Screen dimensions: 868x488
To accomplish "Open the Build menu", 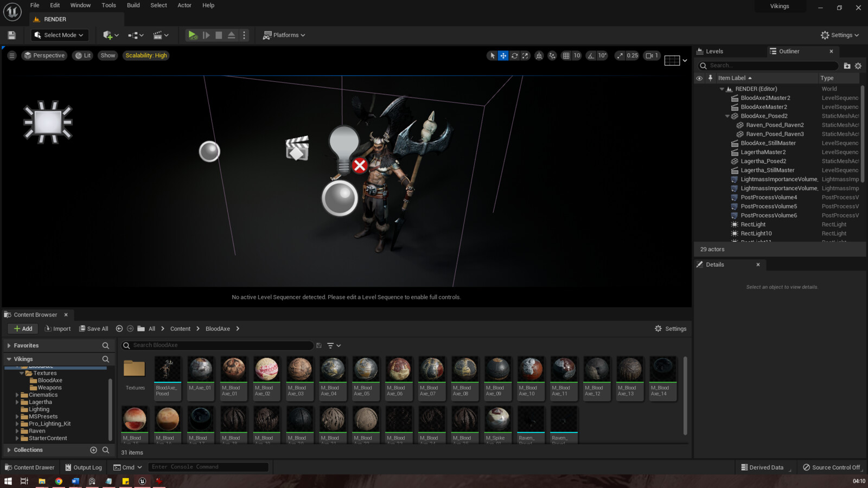I will [133, 5].
